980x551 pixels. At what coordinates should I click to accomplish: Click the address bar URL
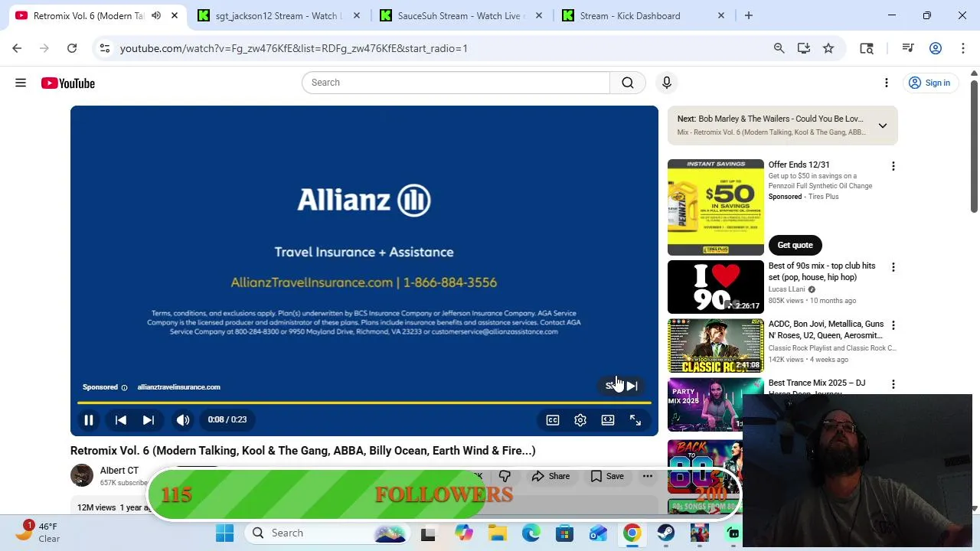tap(293, 48)
